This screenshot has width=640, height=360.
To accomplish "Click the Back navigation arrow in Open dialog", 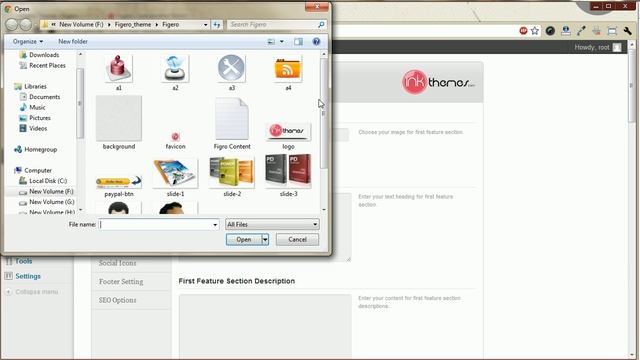I will tap(12, 24).
